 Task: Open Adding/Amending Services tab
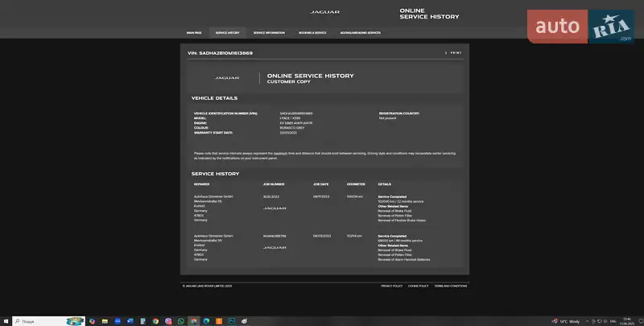pyautogui.click(x=360, y=33)
